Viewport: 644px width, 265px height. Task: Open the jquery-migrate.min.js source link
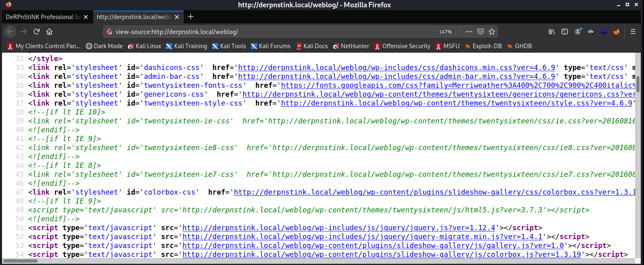click(x=363, y=237)
